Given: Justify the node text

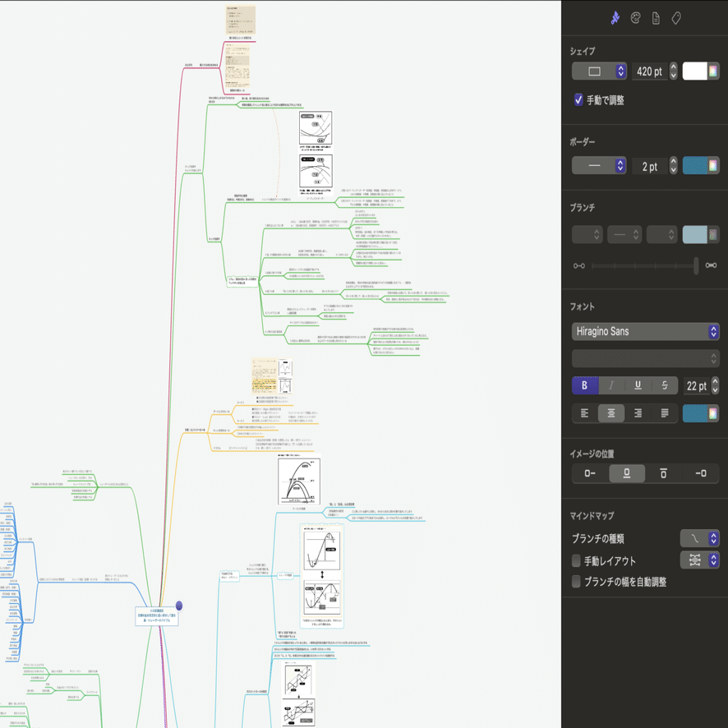Looking at the screenshot, I should [x=665, y=413].
